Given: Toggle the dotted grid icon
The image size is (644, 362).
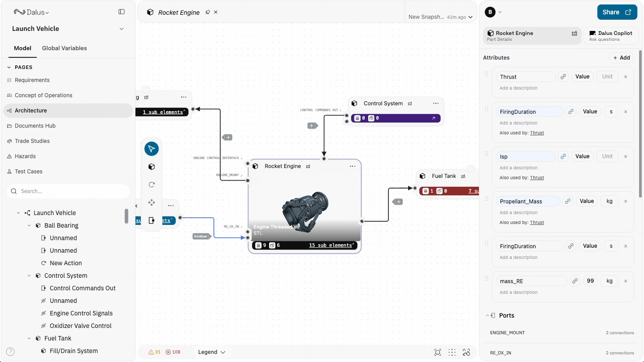Looking at the screenshot, I should click(452, 352).
